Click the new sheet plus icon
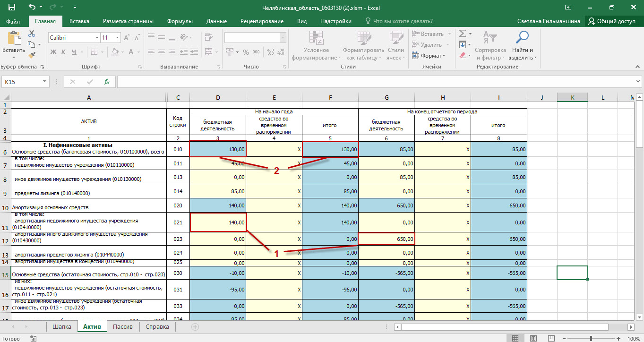This screenshot has height=342, width=644. pyautogui.click(x=195, y=326)
